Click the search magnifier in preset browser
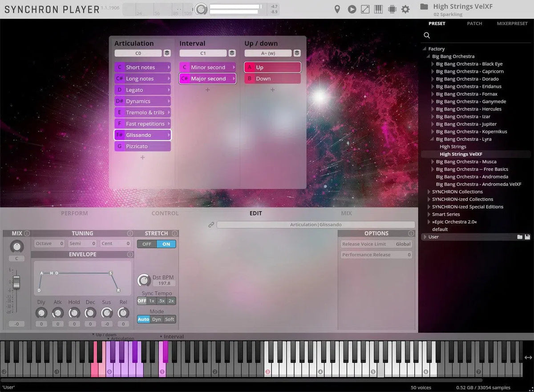Screen dimensions: 534x392 (x=427, y=36)
